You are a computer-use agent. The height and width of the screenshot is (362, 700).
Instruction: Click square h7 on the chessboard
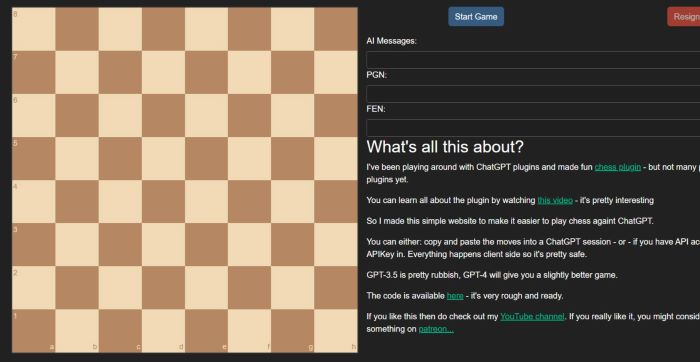(336, 72)
